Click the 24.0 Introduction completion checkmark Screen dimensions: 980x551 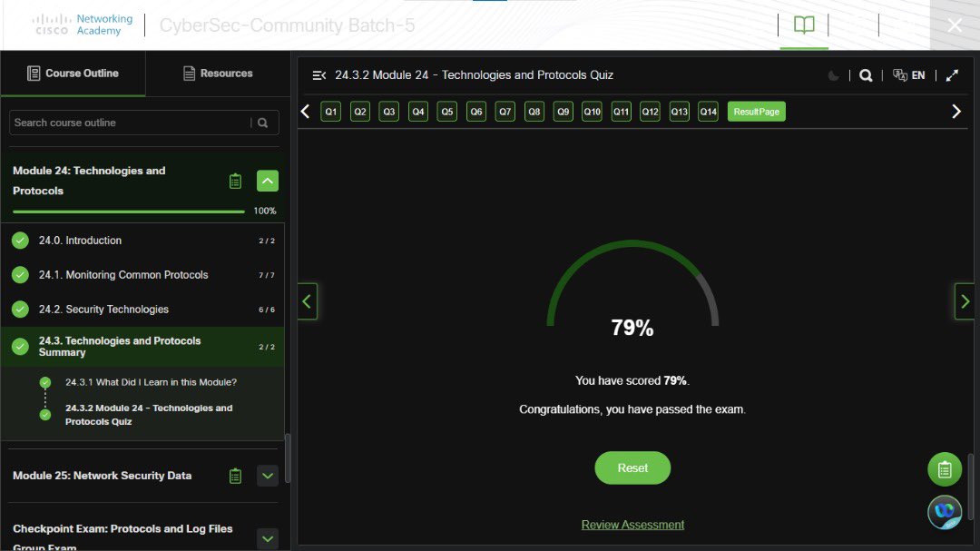(x=20, y=241)
